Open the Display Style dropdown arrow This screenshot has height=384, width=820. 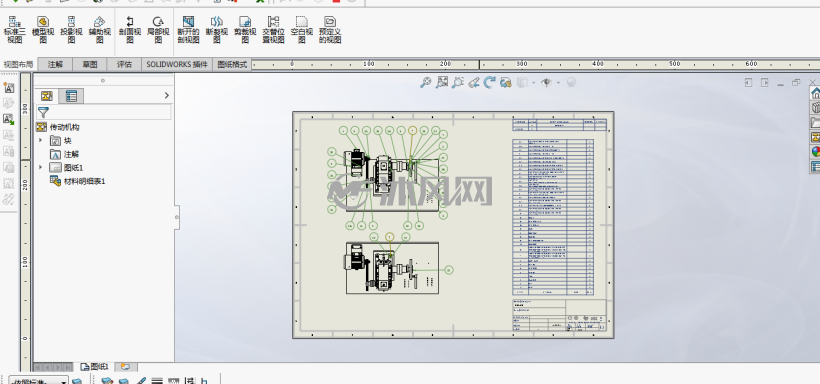tap(533, 83)
